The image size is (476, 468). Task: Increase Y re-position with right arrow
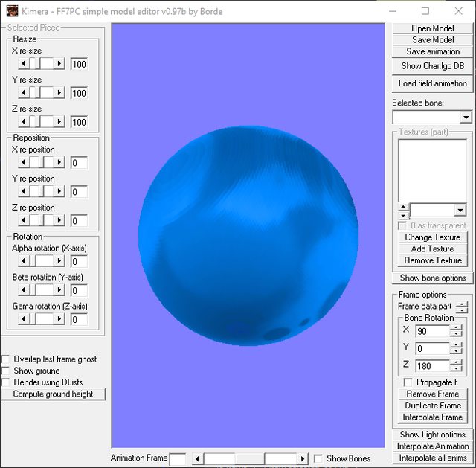(59, 192)
